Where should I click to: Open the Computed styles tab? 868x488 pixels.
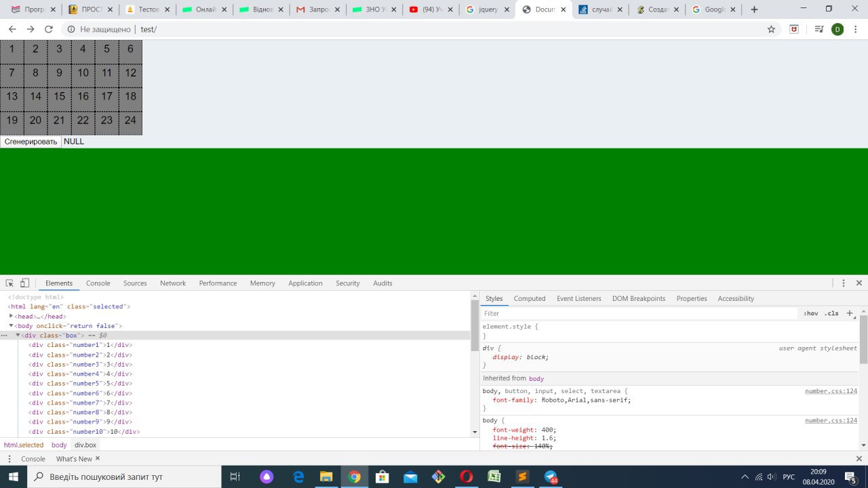[x=529, y=298]
